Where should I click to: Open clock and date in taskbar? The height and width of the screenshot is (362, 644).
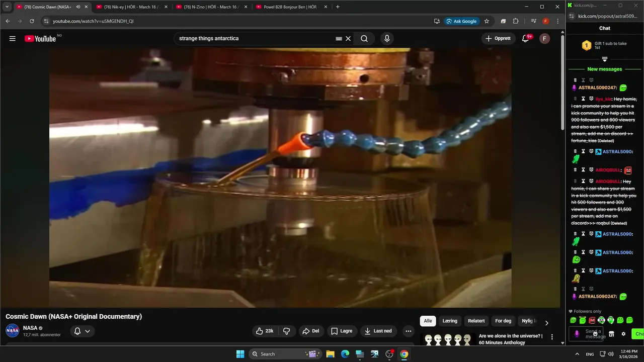click(x=629, y=354)
